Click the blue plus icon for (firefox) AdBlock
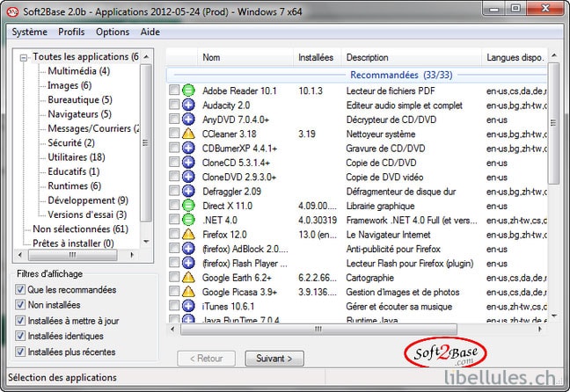Image resolution: width=570 pixels, height=392 pixels. tap(188, 249)
